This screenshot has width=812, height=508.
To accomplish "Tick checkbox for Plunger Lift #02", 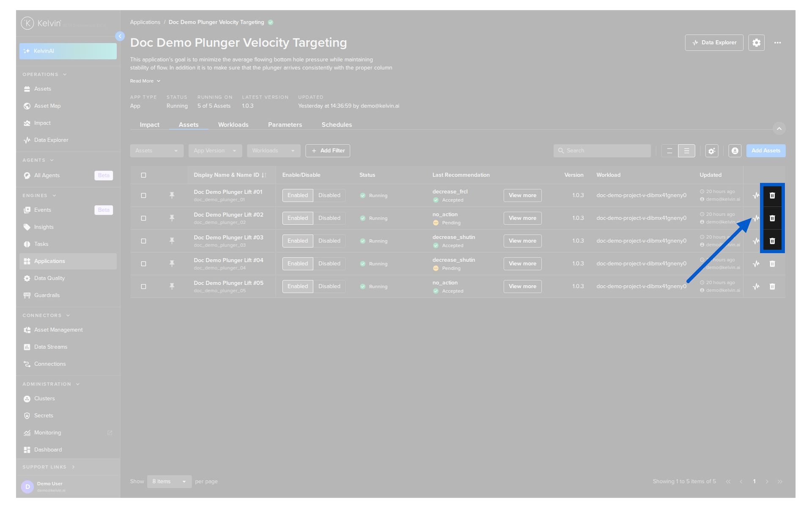I will [x=143, y=218].
